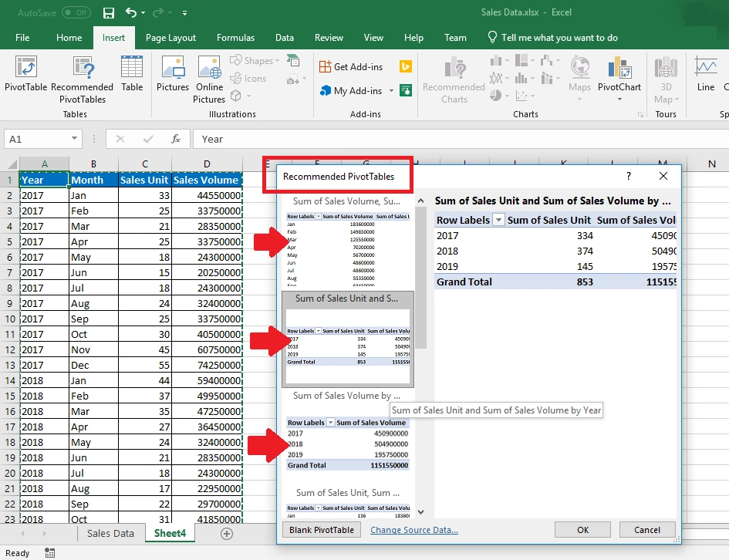Select the Month header cell
The height and width of the screenshot is (560, 729).
click(x=93, y=180)
